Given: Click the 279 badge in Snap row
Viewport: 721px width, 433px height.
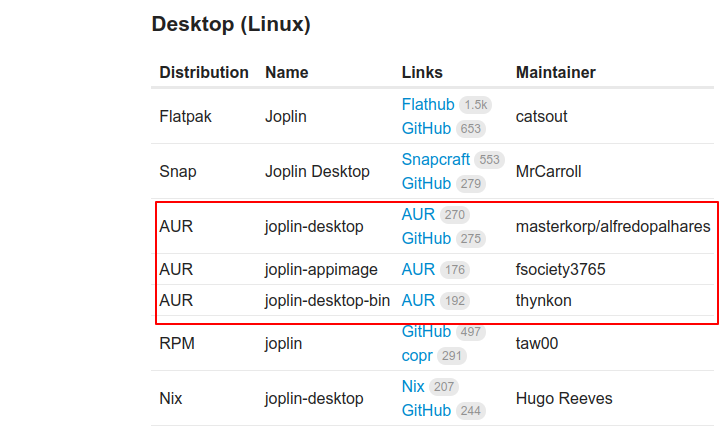Looking at the screenshot, I should pyautogui.click(x=470, y=183).
